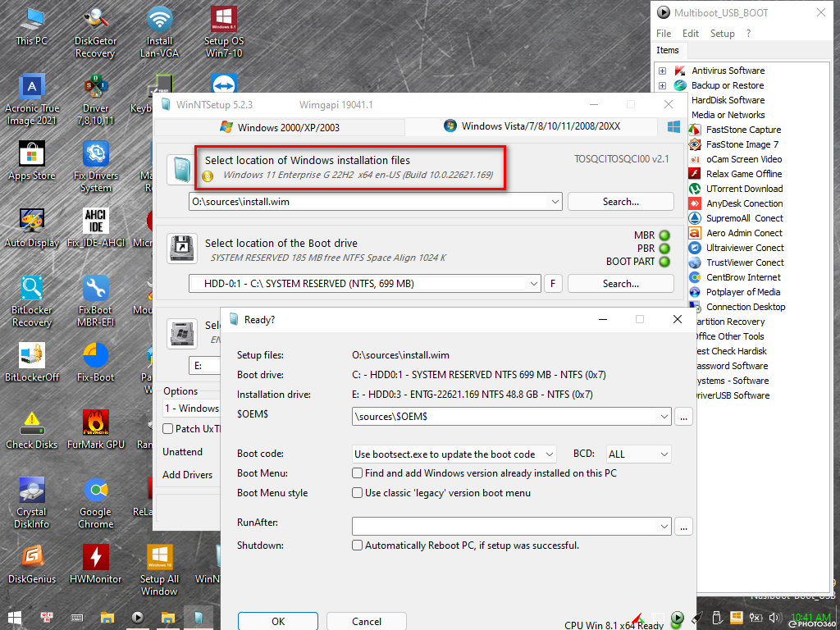This screenshot has width=840, height=630.
Task: Open Check Disks desktop icon
Action: click(x=32, y=430)
